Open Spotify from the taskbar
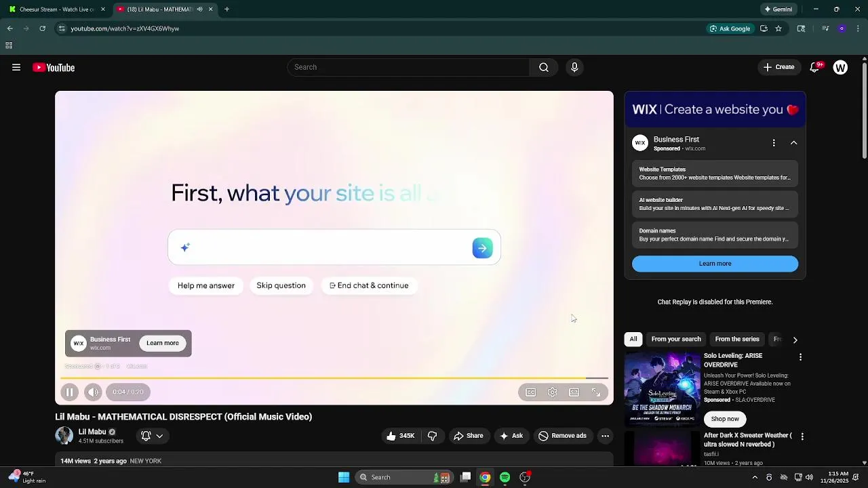This screenshot has height=488, width=868. tap(505, 477)
